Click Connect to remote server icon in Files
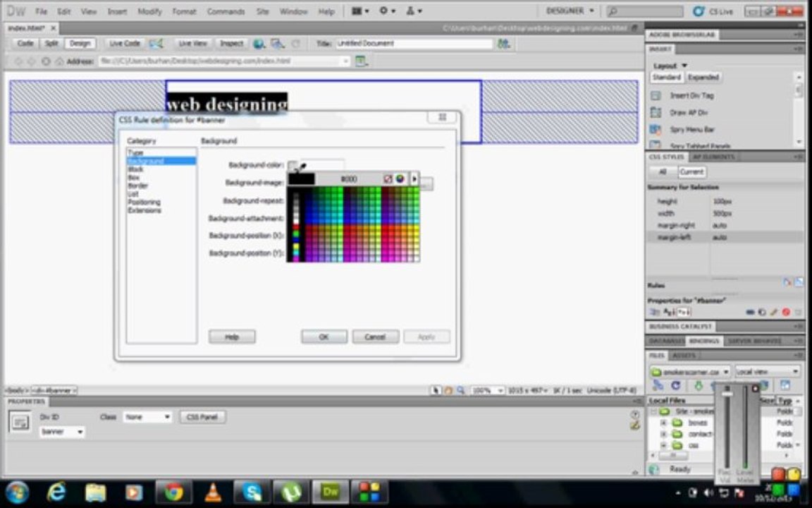 (x=658, y=385)
